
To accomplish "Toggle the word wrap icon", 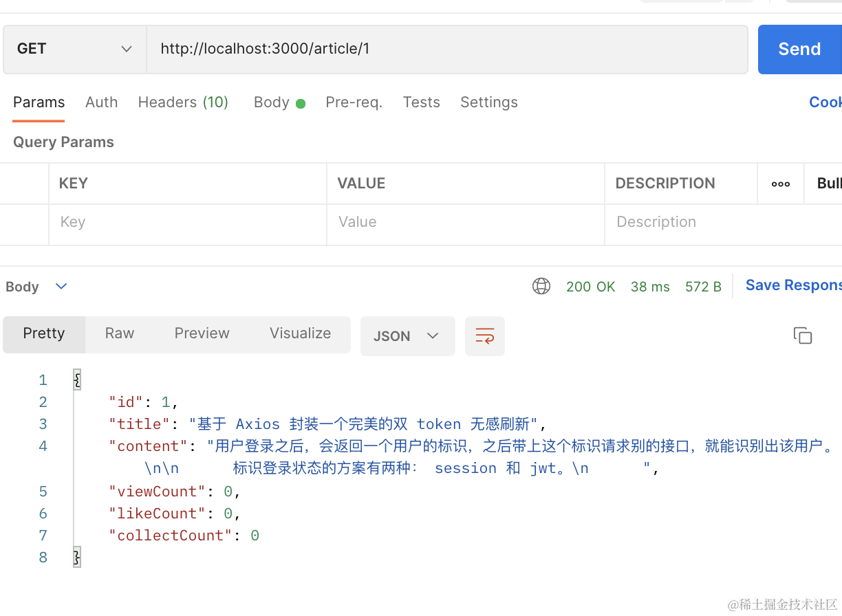I will click(485, 336).
